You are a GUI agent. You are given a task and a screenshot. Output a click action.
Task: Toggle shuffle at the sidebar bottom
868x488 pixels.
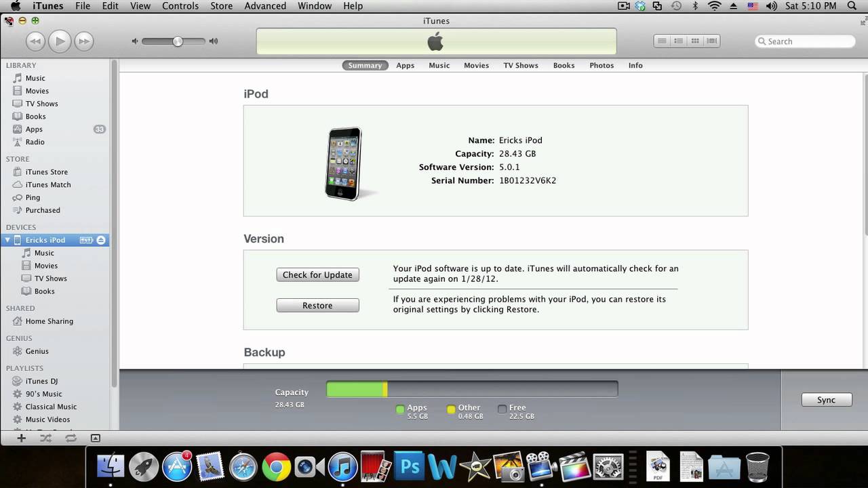(x=45, y=439)
